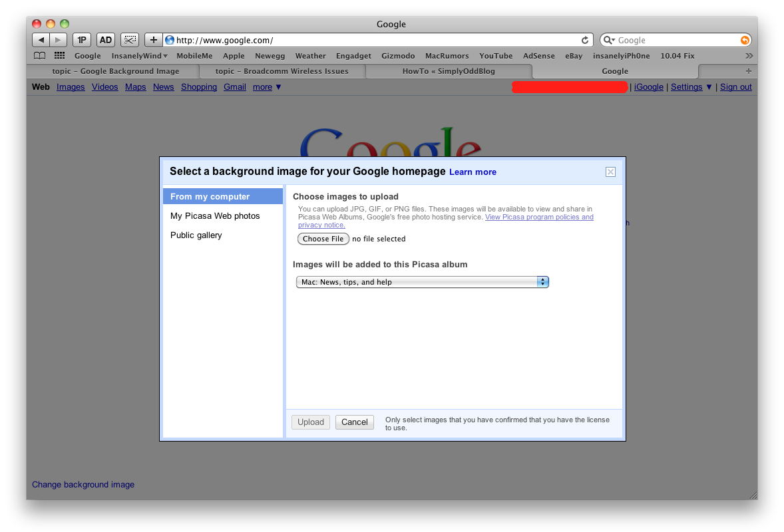
Task: Click the Upload button
Action: click(311, 422)
